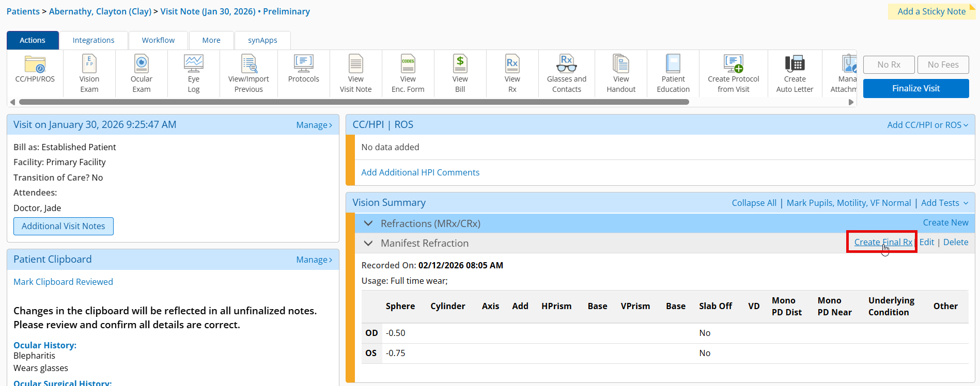The width and height of the screenshot is (980, 386).
Task: Click the Create Final Rx link
Action: (883, 242)
